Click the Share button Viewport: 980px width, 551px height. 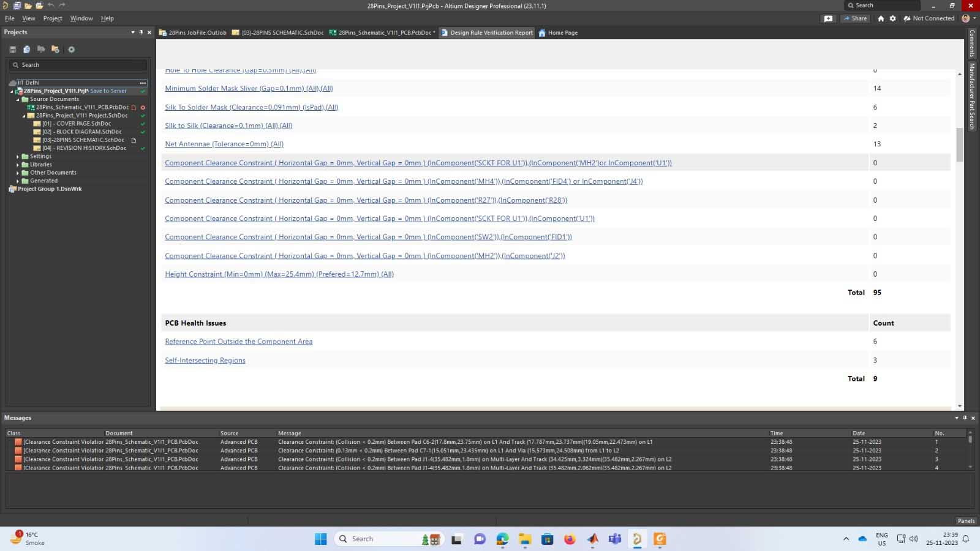click(x=855, y=18)
